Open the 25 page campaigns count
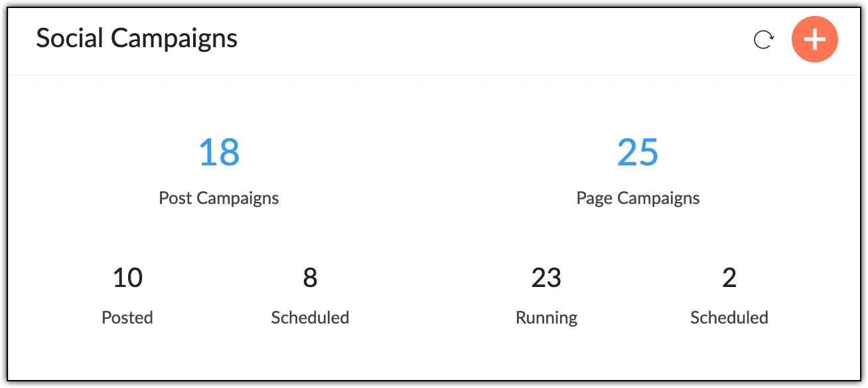868x388 pixels. click(x=638, y=152)
